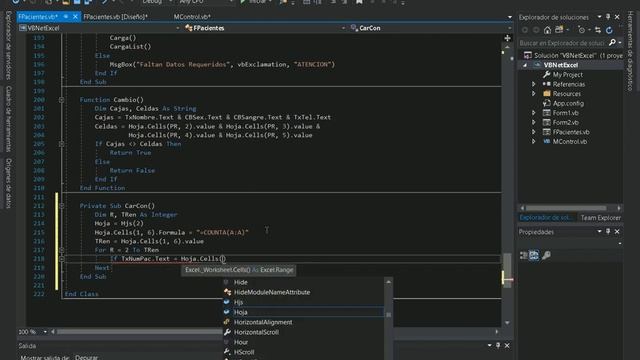Open Herramientas de diagnóstico side tab

click(630, 51)
